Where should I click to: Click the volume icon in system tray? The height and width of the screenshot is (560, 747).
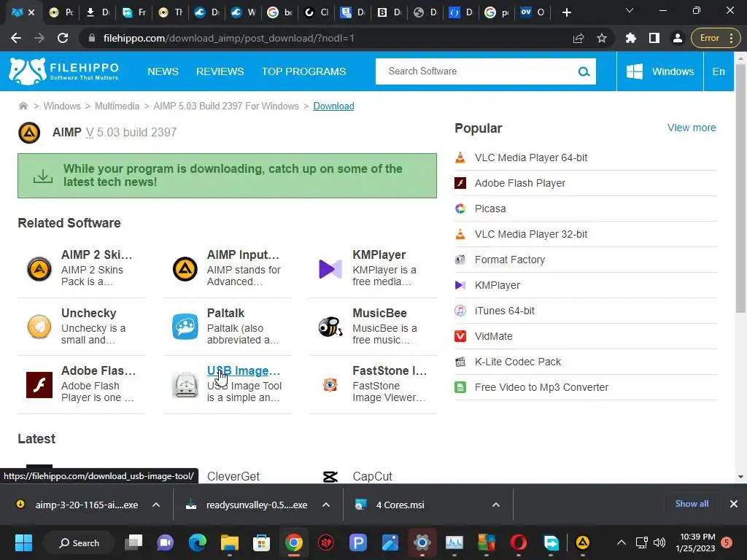click(659, 542)
